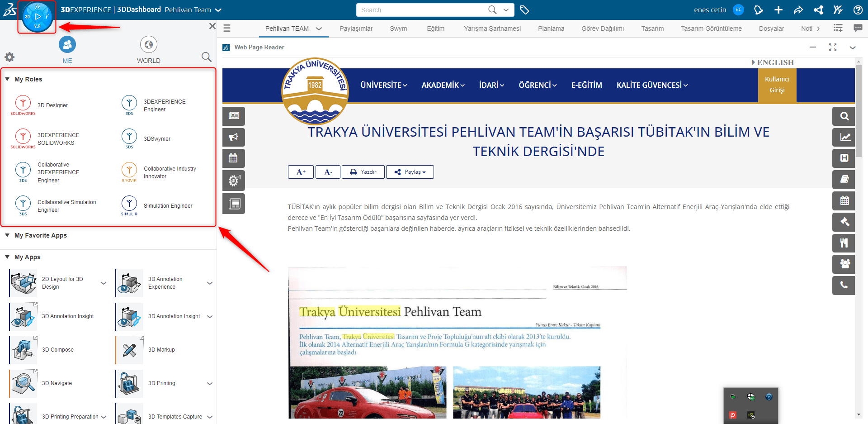Open the dashboard list view icon
The height and width of the screenshot is (424, 868).
coord(838,29)
